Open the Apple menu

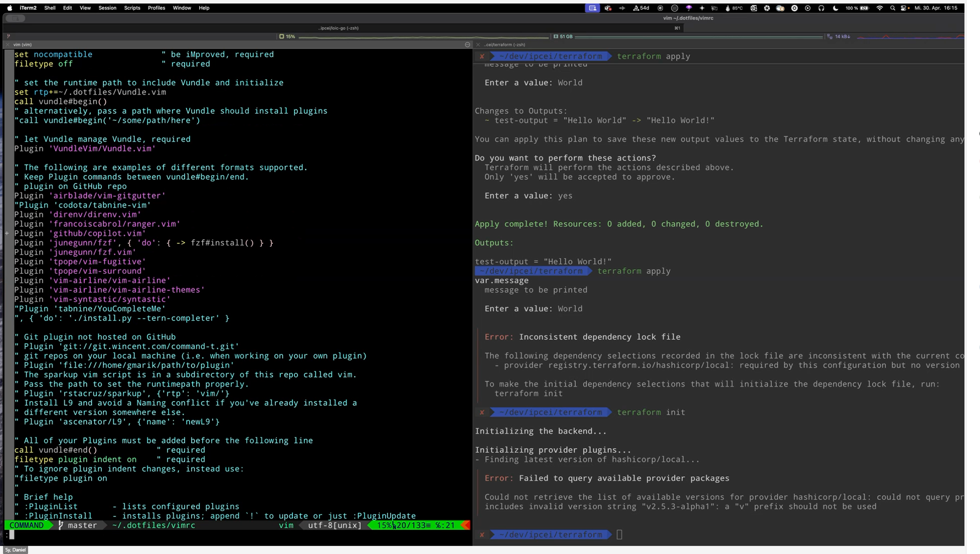[10, 8]
